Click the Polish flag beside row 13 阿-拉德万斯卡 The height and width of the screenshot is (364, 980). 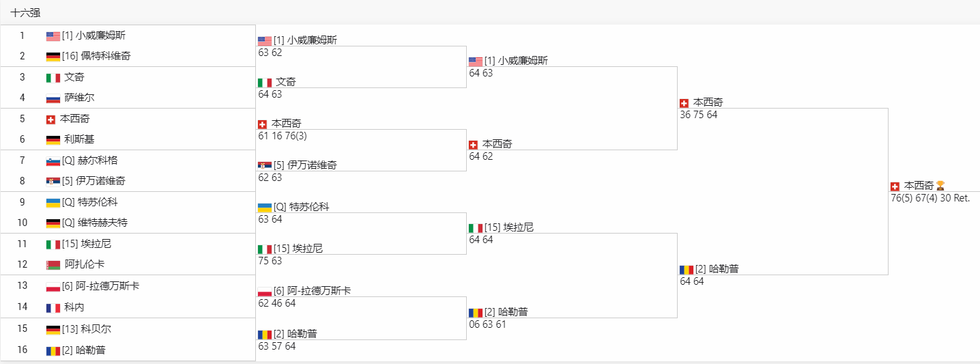53,286
